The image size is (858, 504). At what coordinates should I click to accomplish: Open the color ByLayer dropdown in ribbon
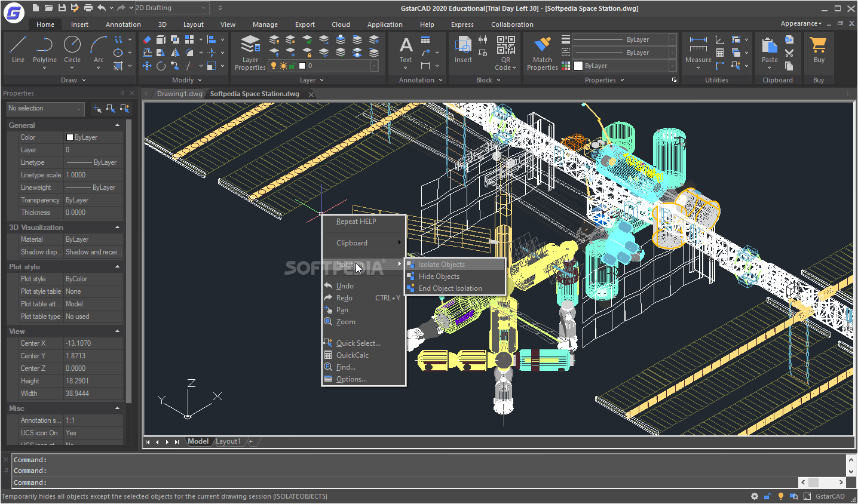pos(624,66)
